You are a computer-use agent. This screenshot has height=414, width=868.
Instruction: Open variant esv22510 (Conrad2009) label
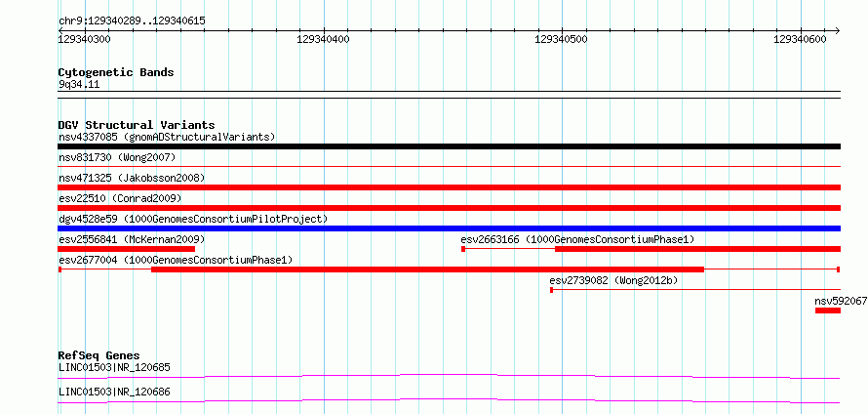coord(120,198)
